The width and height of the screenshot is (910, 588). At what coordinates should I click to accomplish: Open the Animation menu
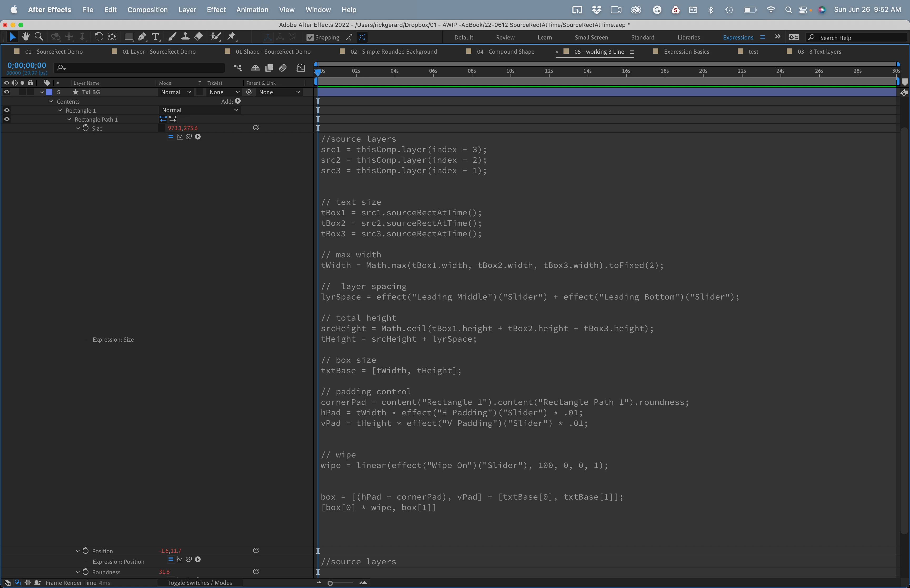(252, 9)
